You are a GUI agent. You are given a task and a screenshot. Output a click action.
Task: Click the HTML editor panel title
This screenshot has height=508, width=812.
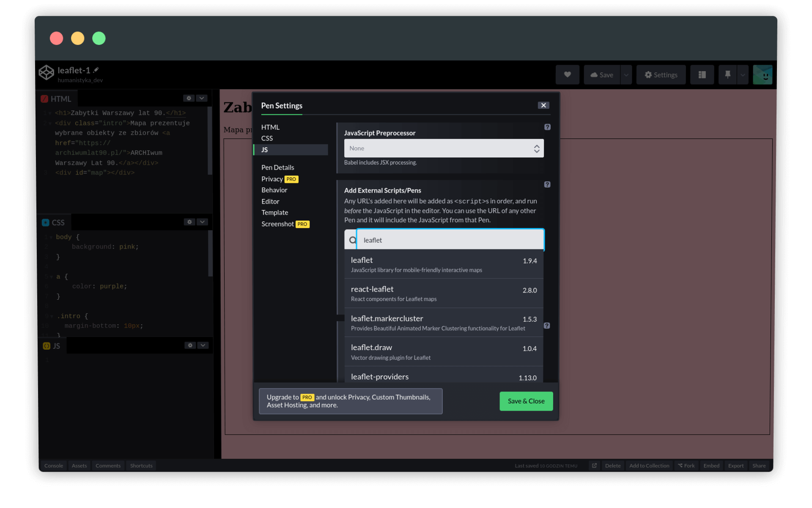coord(56,99)
